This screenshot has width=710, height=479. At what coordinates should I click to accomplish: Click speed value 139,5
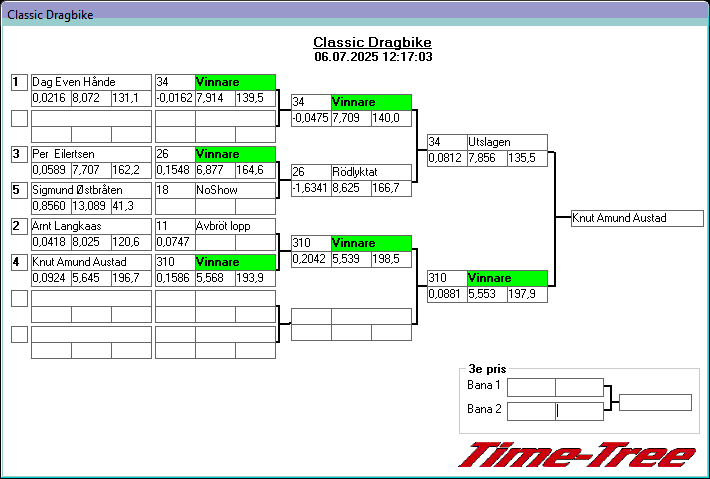[x=255, y=99]
